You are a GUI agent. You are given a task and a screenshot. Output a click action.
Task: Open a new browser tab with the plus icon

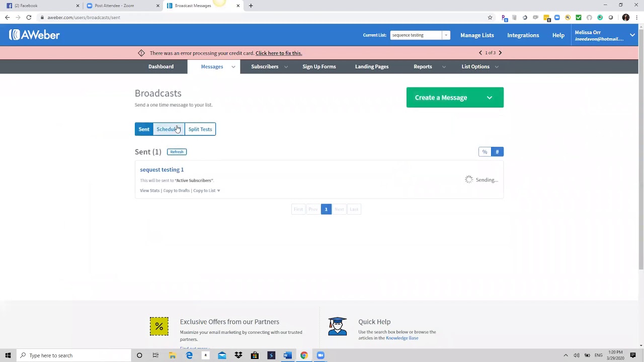(x=251, y=6)
